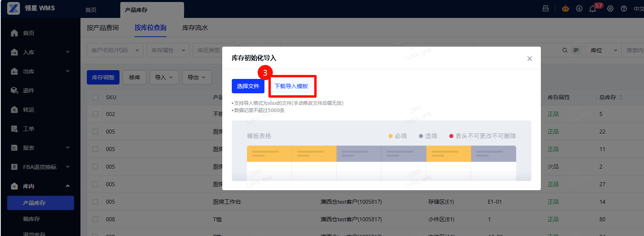Image resolution: width=644 pixels, height=236 pixels.
Task: Open the inbox tray icon in header
Action: pos(546,8)
